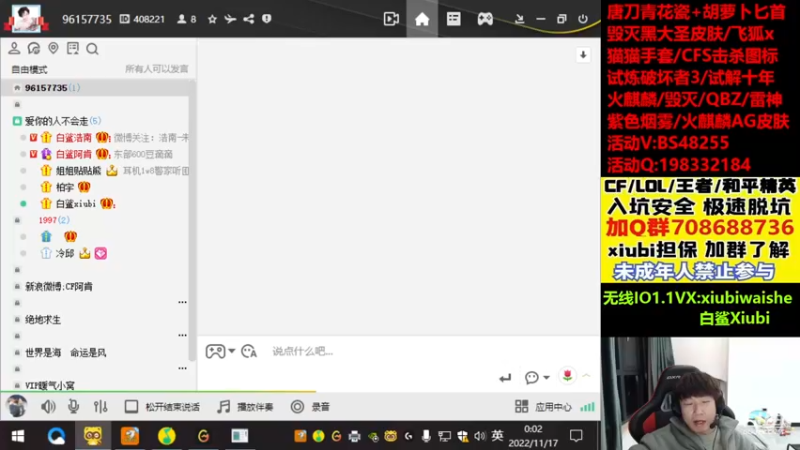Select user 白鲨浩南
The image size is (800, 450).
tap(74, 138)
